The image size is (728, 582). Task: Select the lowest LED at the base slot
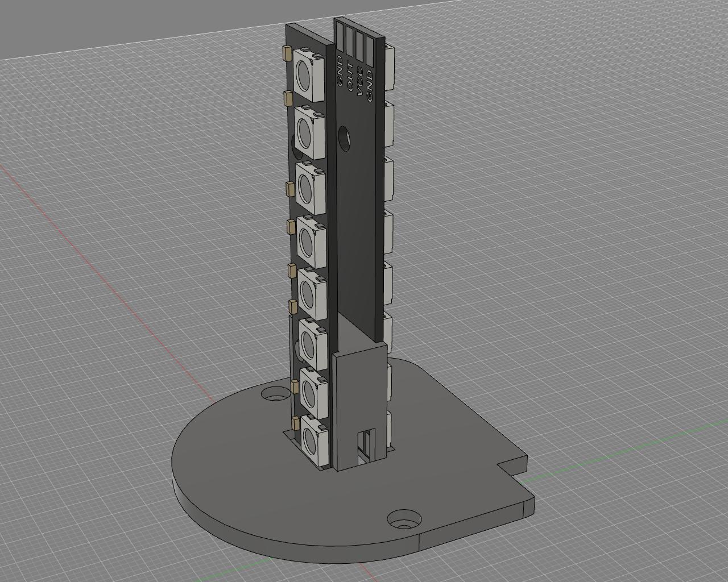click(x=315, y=440)
